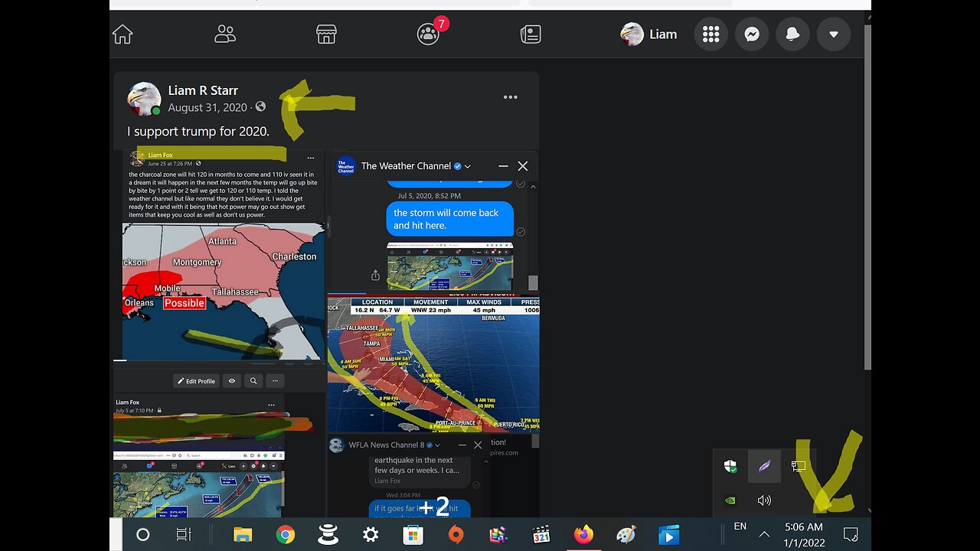Screen dimensions: 980x551
Task: Open Microsoft Store from the taskbar
Action: point(413,534)
